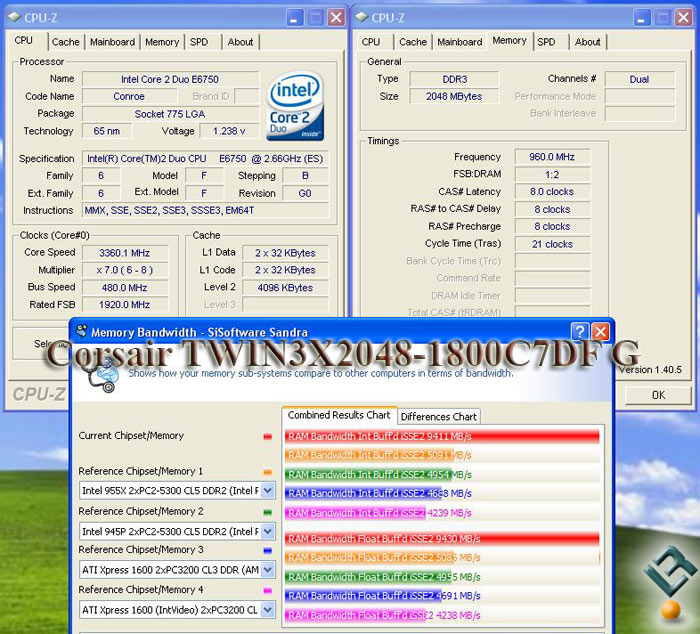Click CAS# Latency value 8.0 clocks
The image size is (700, 634).
point(552,192)
